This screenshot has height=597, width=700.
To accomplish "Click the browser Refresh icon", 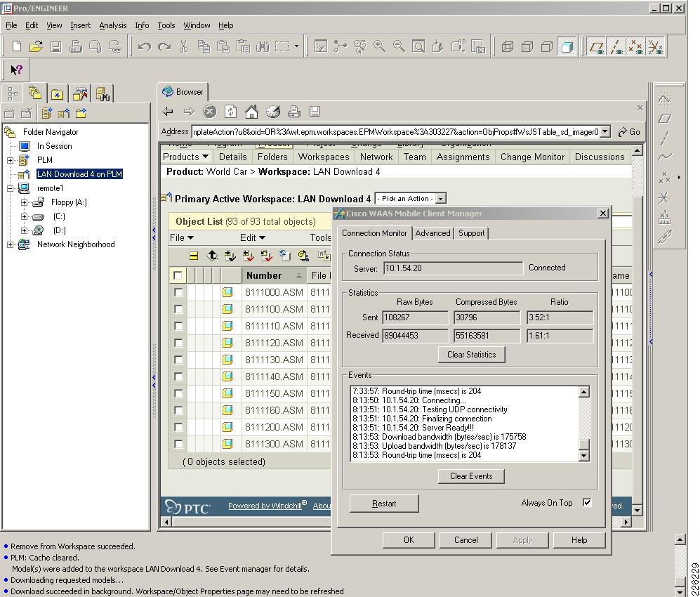I will click(x=230, y=111).
